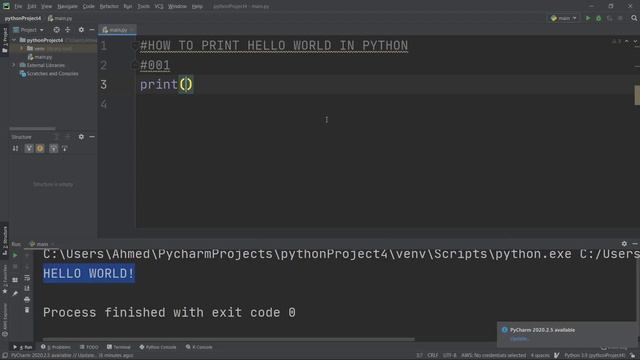Screen dimensions: 640x360
Task: Select the Run tab at bottom bar
Action: pyautogui.click(x=22, y=347)
